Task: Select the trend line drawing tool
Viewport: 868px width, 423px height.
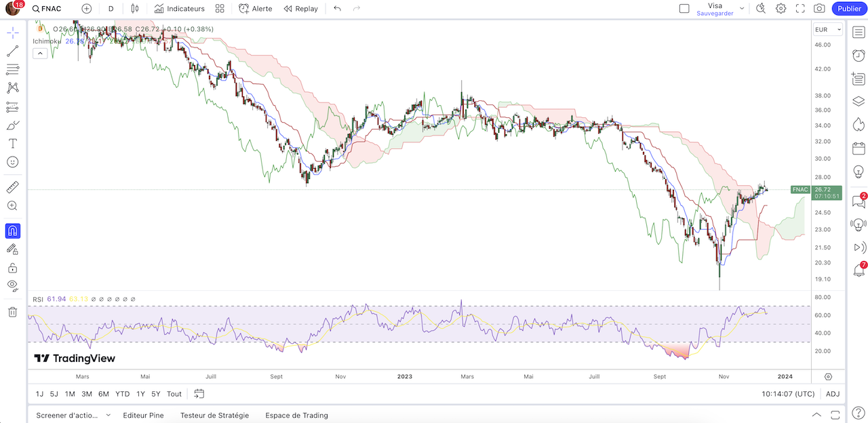Action: click(x=12, y=51)
